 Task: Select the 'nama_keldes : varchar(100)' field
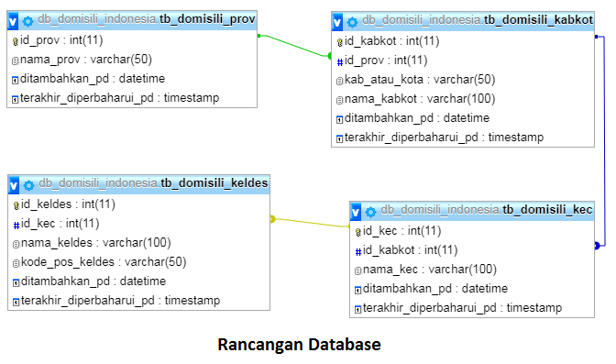pos(96,243)
